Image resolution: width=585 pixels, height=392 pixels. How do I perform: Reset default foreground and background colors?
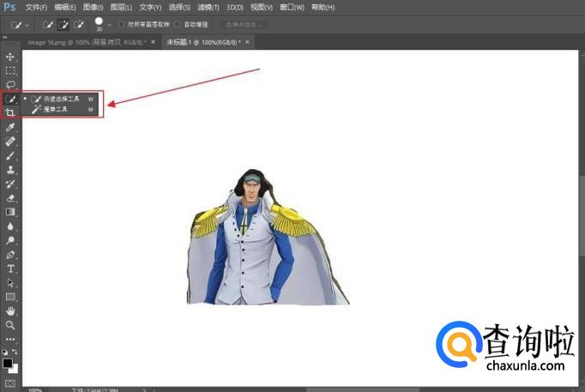coord(4,352)
